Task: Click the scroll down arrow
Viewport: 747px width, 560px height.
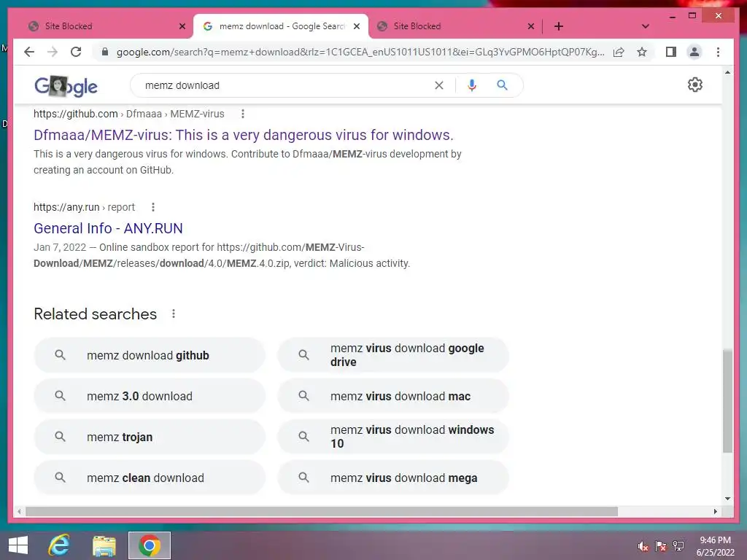Action: pyautogui.click(x=727, y=499)
